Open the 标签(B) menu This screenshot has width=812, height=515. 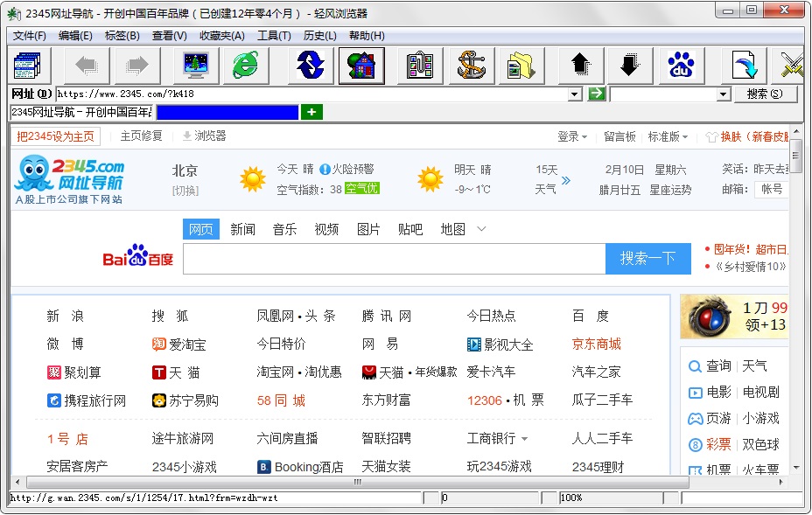(122, 36)
